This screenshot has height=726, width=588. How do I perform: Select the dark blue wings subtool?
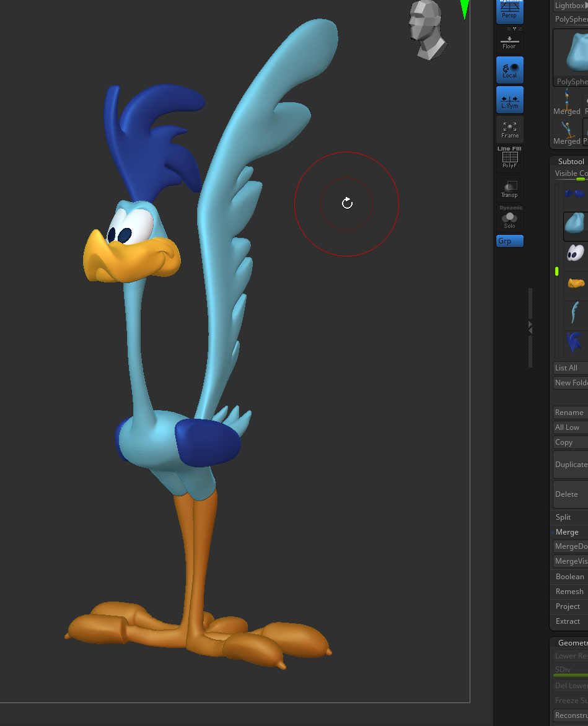click(576, 193)
